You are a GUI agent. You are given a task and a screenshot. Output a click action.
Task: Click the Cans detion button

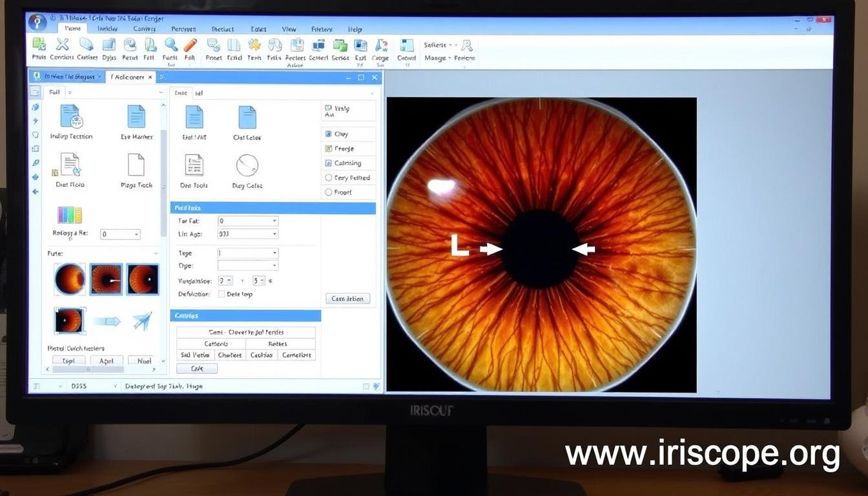347,298
